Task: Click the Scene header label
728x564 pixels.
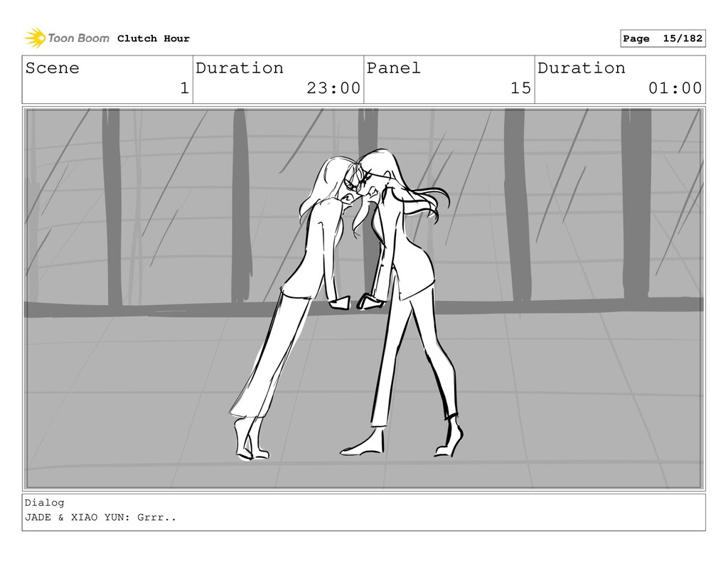Action: tap(53, 68)
